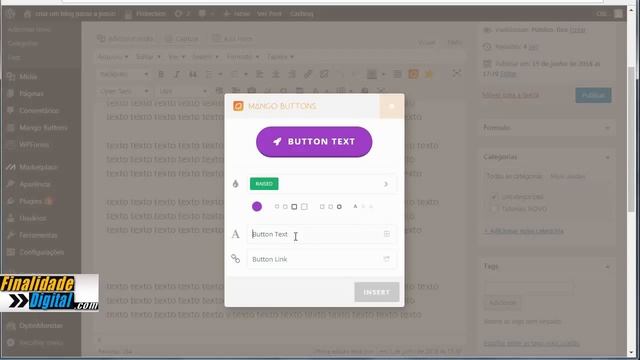Select the fully rounded corner shape option

pyautogui.click(x=339, y=207)
